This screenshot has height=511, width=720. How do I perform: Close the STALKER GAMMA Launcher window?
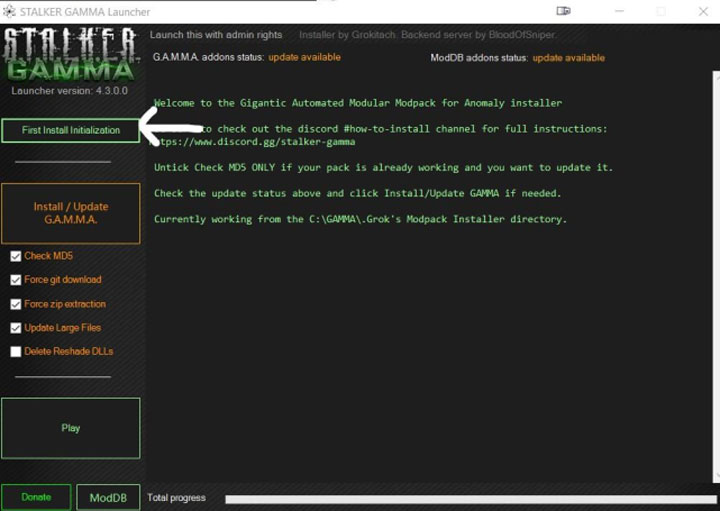703,11
